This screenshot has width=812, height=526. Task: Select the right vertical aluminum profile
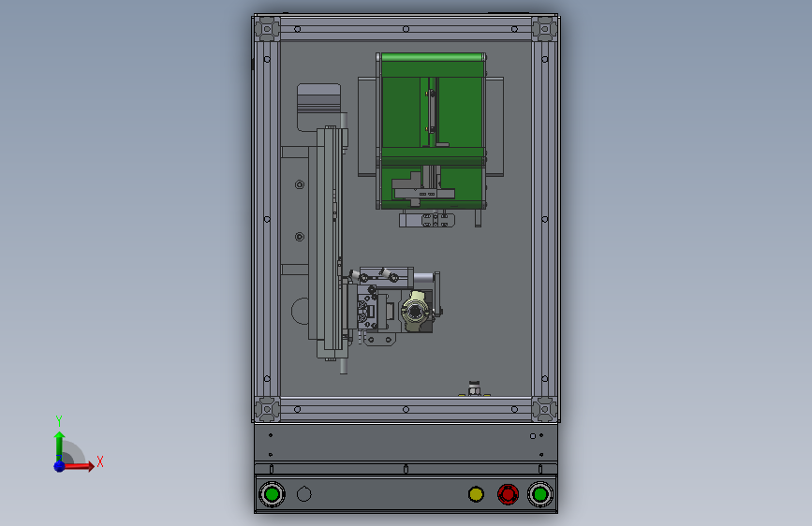[x=544, y=219]
